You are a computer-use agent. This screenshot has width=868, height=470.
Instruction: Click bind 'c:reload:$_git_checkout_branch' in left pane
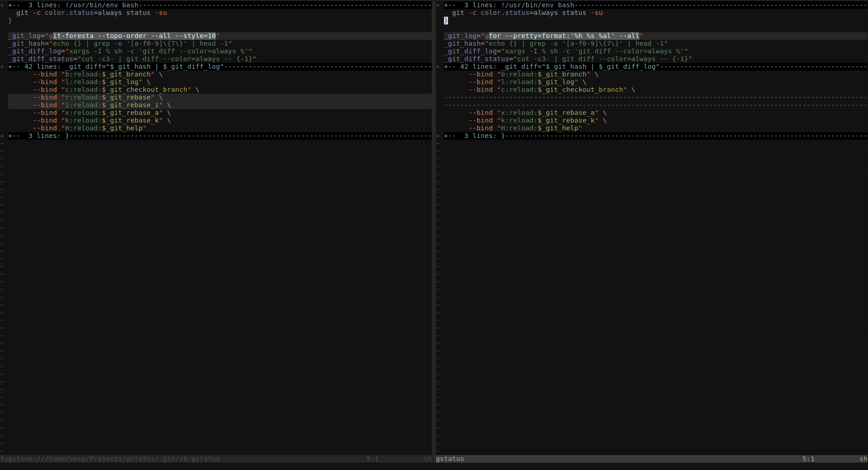(x=116, y=90)
